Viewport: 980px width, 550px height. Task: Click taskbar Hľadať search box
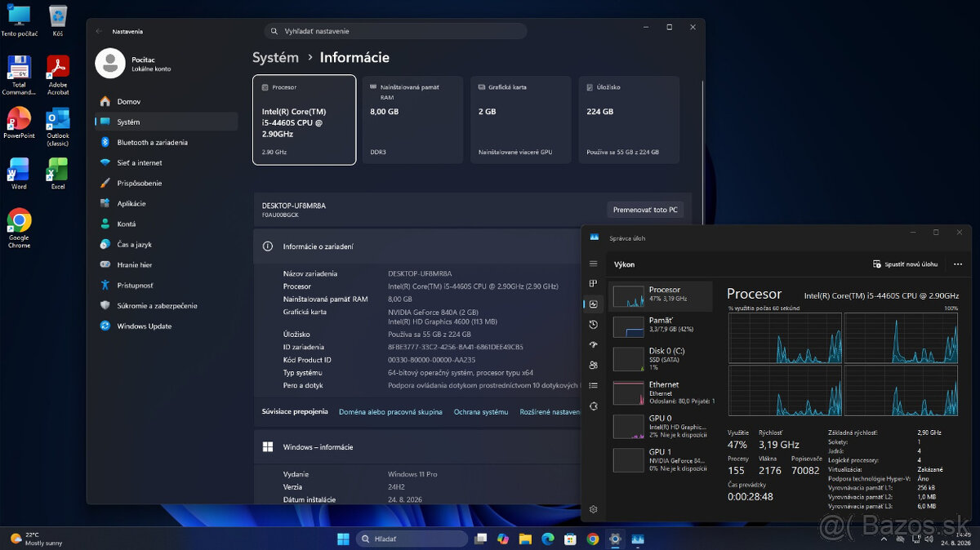coord(412,539)
